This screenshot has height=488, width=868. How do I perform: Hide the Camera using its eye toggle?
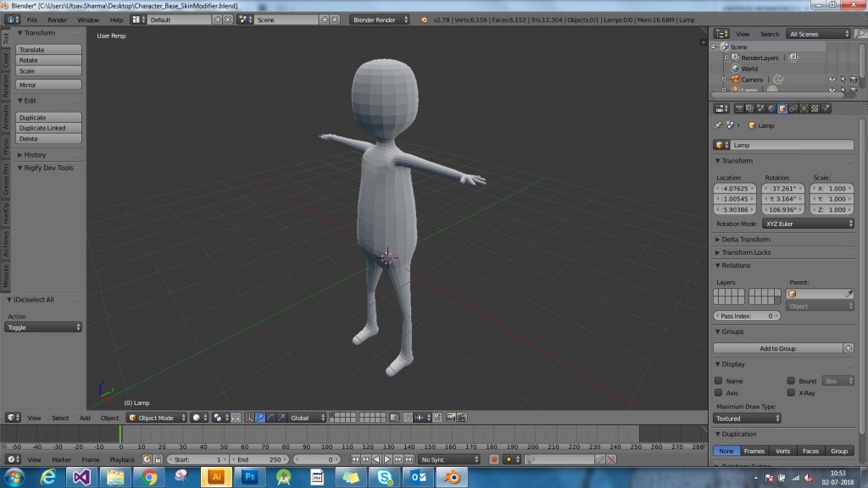click(x=832, y=79)
